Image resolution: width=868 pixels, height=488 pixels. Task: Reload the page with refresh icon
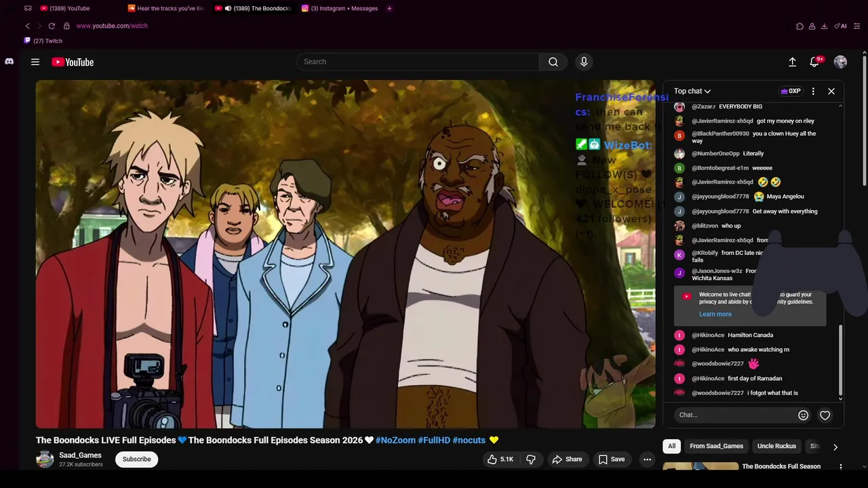[52, 26]
